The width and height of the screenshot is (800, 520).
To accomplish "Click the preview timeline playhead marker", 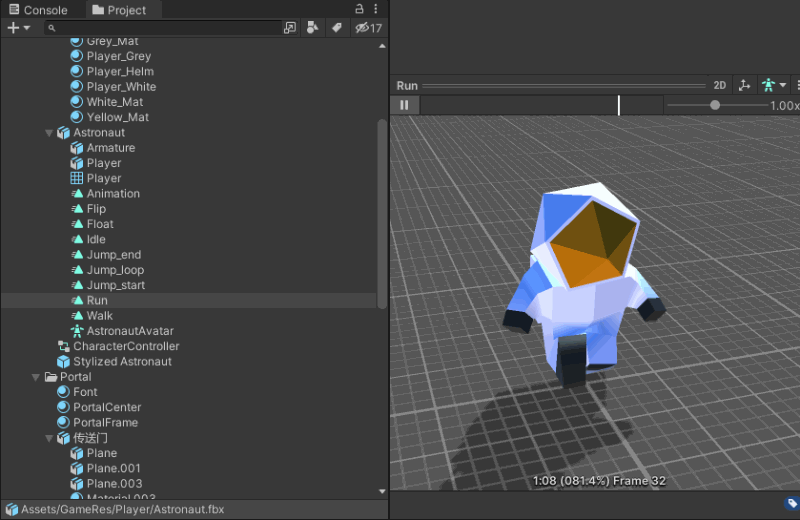I will pos(619,105).
